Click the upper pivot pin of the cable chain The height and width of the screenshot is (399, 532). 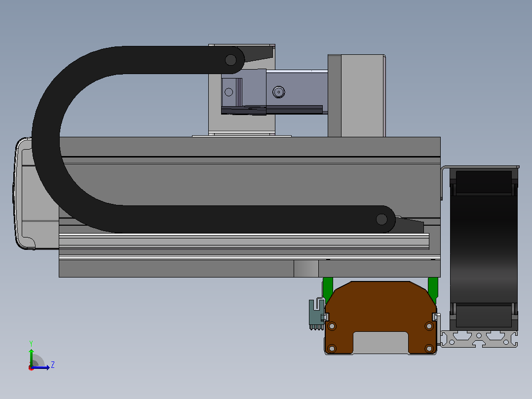pos(231,60)
